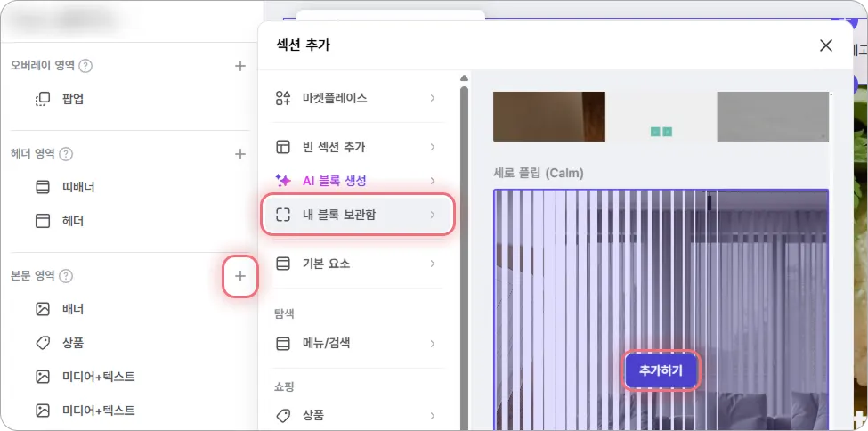The image size is (868, 431).
Task: Expand the 마켓플레이스 chevron
Action: click(x=433, y=99)
